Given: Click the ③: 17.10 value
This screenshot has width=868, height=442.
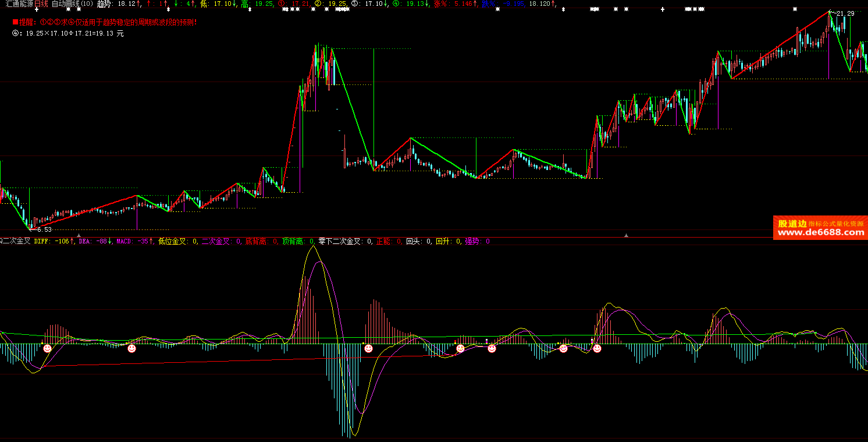Looking at the screenshot, I should point(369,4).
